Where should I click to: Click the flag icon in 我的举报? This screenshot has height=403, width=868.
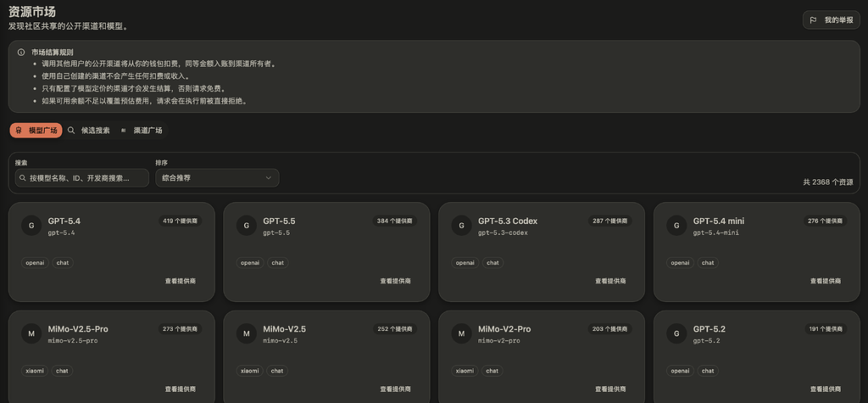(x=813, y=20)
